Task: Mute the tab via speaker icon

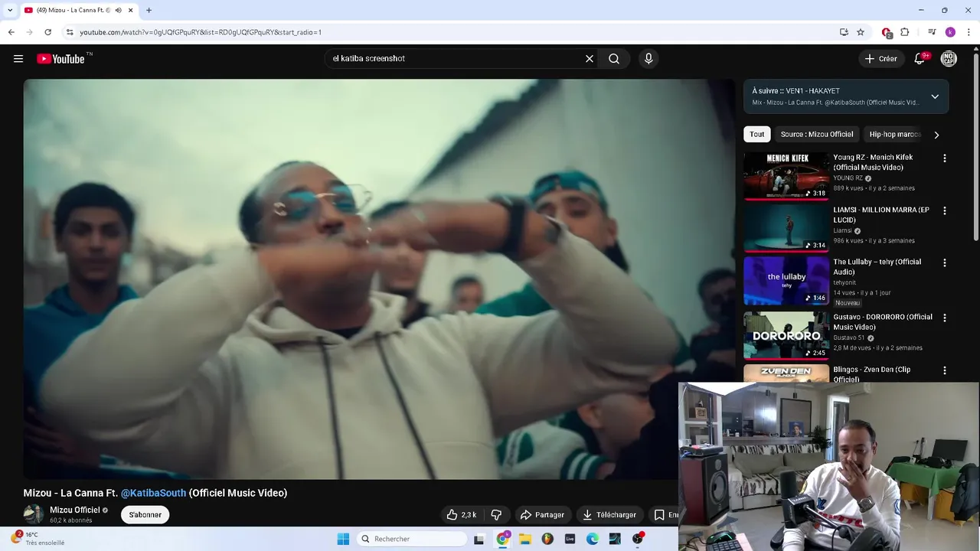Action: pyautogui.click(x=119, y=10)
